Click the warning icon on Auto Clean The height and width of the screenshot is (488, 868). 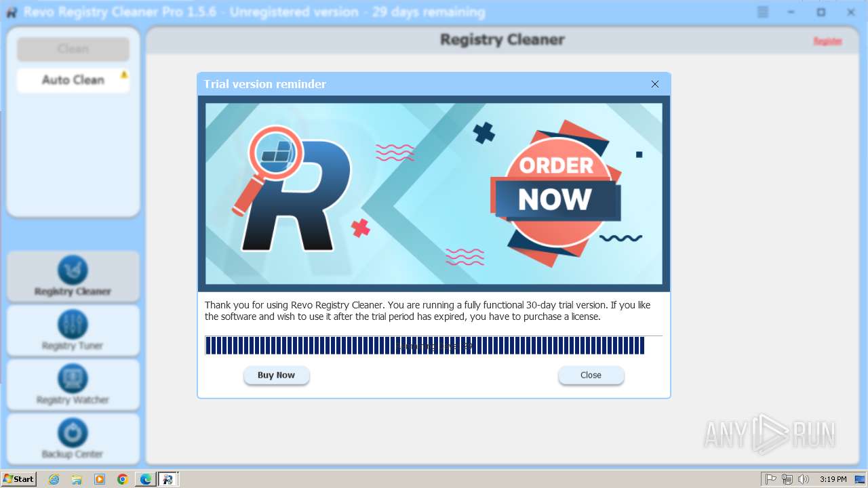coord(124,75)
